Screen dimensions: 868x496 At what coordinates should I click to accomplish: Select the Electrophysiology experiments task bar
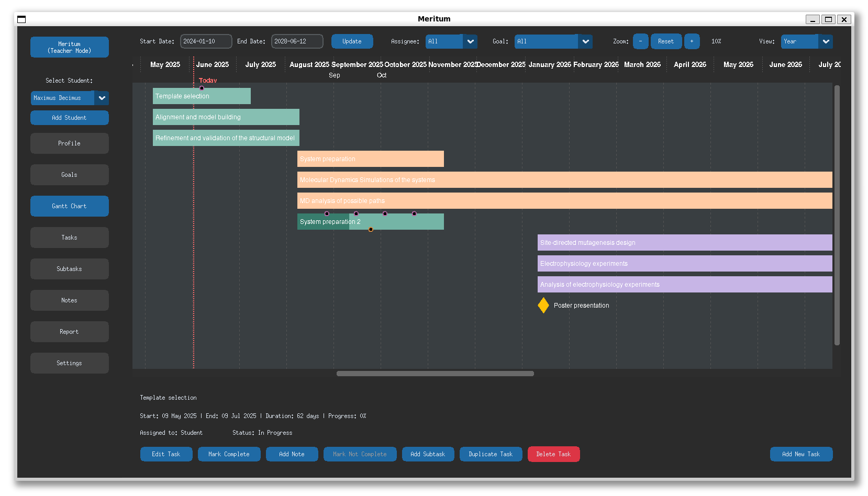[685, 263]
